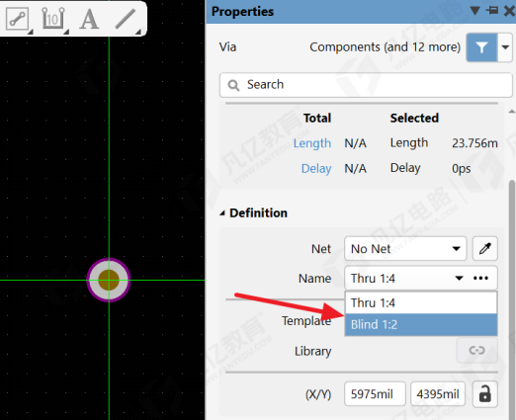Pin the Properties panel
The width and height of the screenshot is (516, 420).
click(x=492, y=11)
